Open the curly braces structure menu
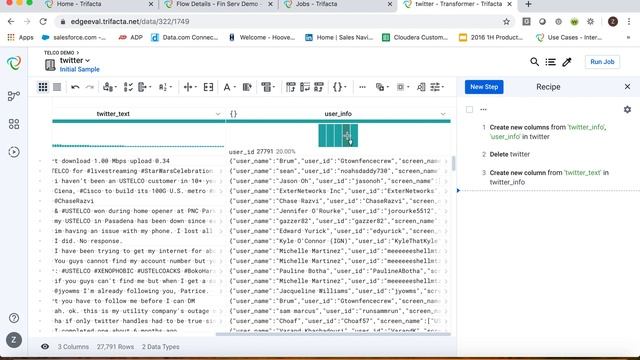This screenshot has height=360, width=640. (340, 87)
